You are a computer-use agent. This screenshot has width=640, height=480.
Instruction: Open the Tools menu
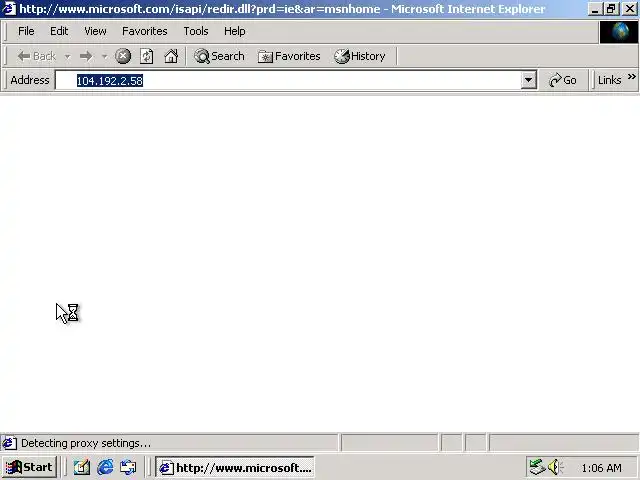[196, 31]
